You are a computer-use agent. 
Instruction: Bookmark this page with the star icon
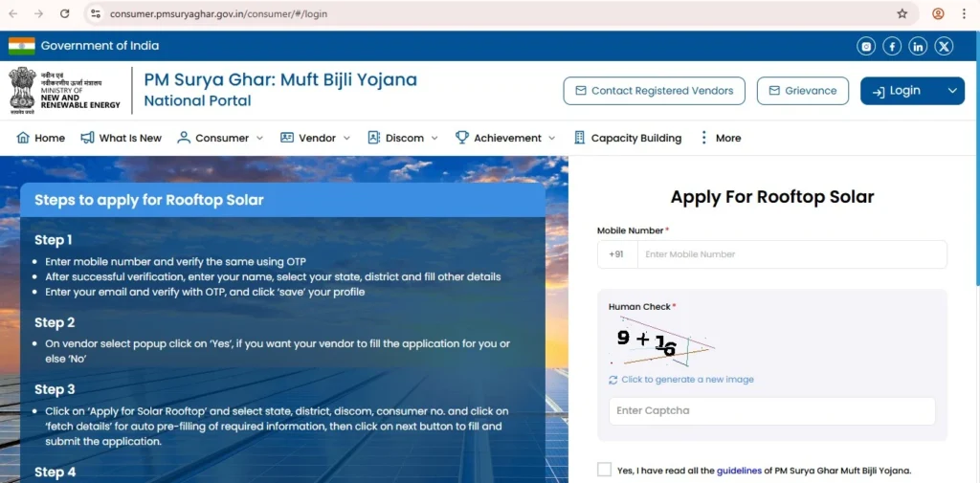[x=902, y=13]
